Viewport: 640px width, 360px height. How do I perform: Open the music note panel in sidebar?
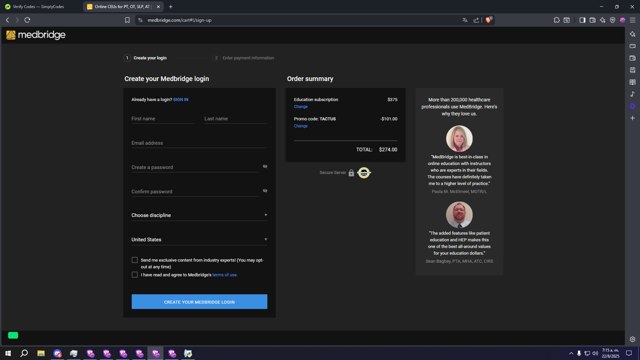pyautogui.click(x=633, y=94)
